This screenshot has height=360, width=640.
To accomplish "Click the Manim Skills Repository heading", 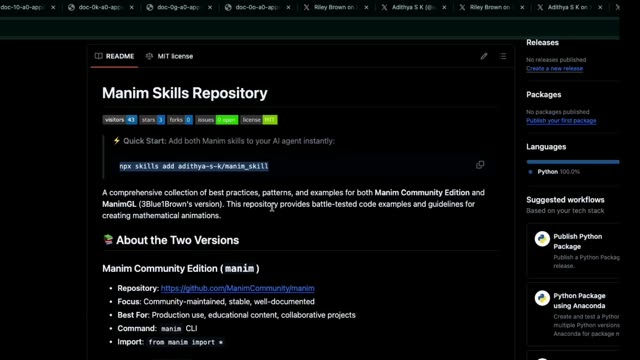I will [x=184, y=93].
